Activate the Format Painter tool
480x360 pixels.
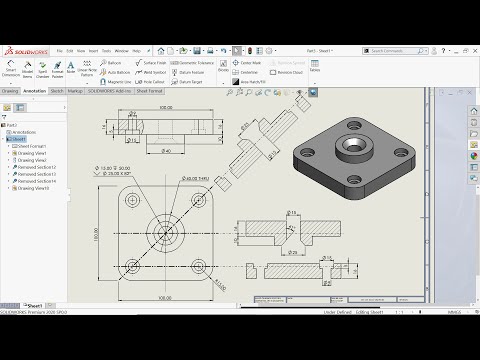57,69
